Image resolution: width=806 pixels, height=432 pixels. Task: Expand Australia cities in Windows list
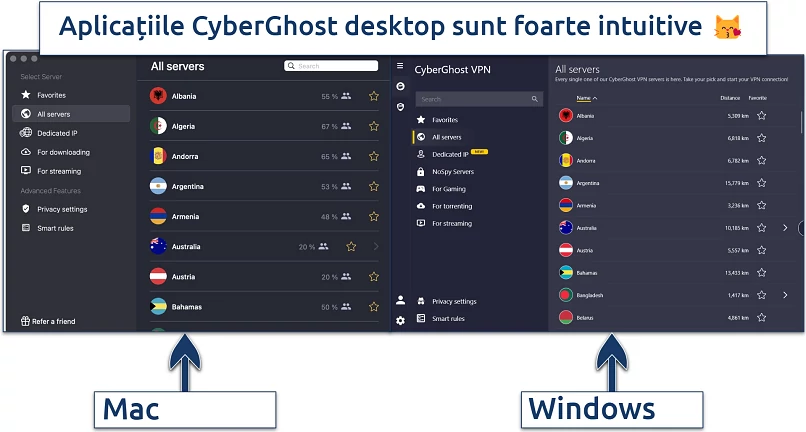(785, 228)
